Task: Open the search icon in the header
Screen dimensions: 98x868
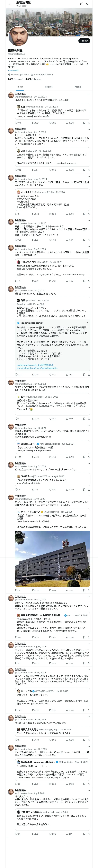Action: (88, 4)
